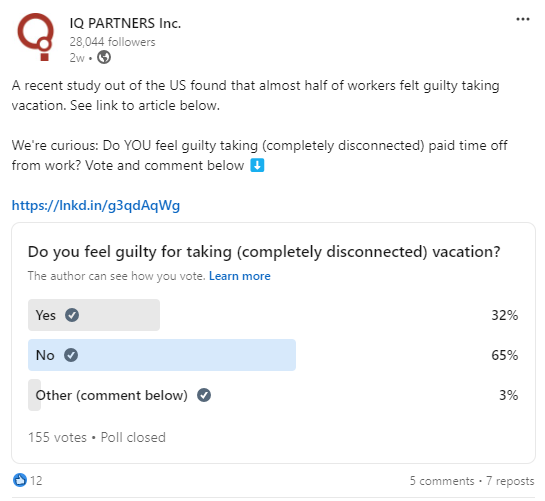Viewport: 545px width, 501px height.
Task: Click the globe public visibility icon
Action: [x=104, y=57]
